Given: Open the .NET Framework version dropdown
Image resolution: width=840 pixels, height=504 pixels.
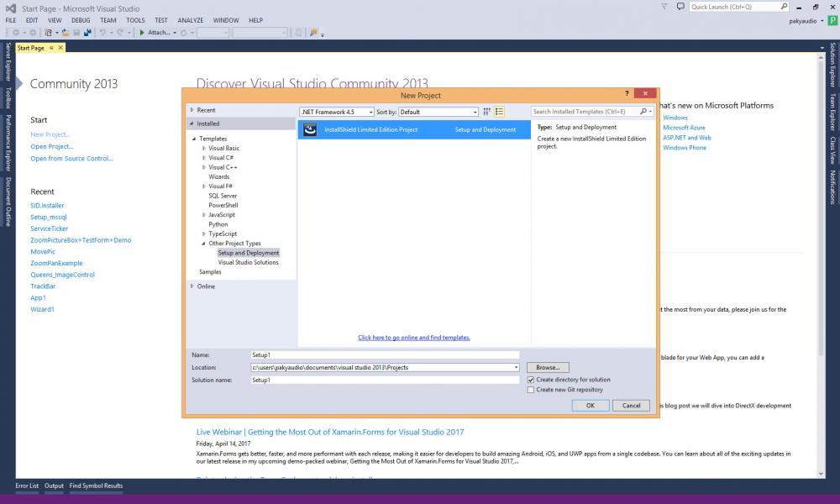Looking at the screenshot, I should 336,112.
